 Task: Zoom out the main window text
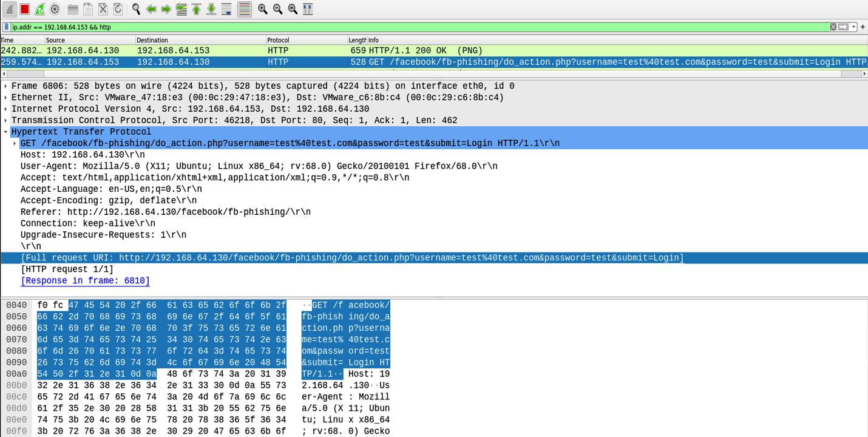coord(278,9)
